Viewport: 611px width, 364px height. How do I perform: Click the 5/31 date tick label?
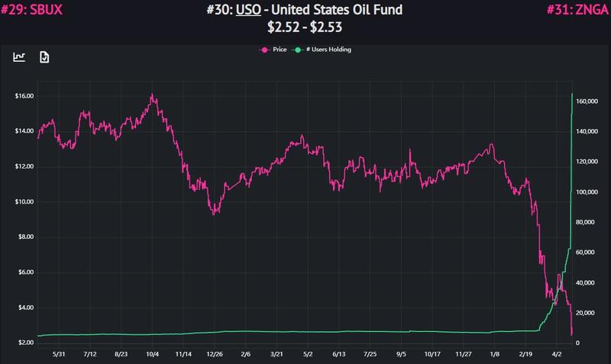tap(59, 354)
